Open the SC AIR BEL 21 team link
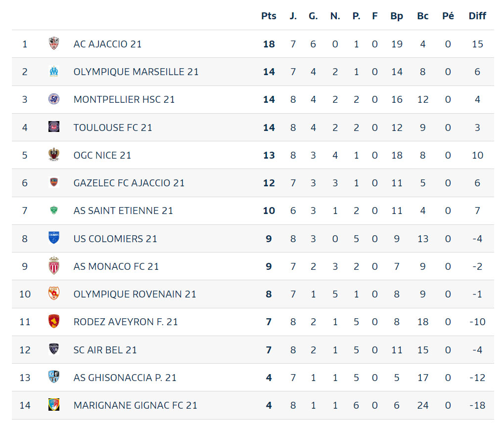This screenshot has width=504, height=426. pos(105,349)
